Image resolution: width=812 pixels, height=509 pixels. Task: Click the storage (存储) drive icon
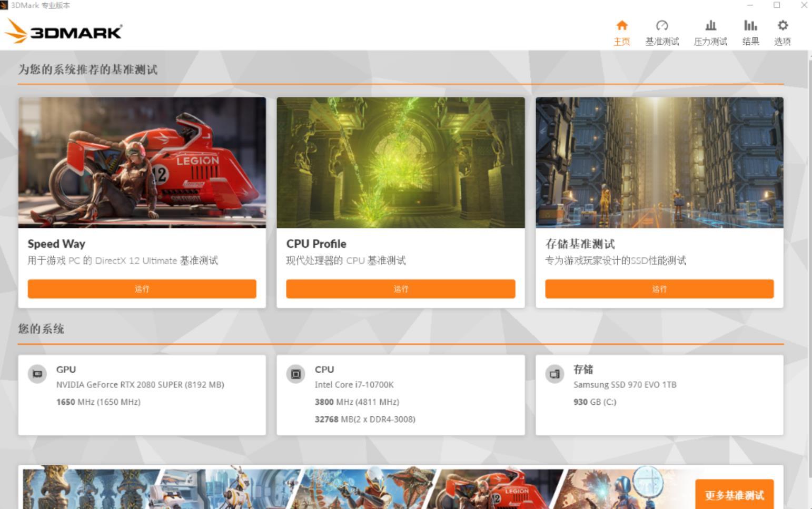pyautogui.click(x=554, y=374)
